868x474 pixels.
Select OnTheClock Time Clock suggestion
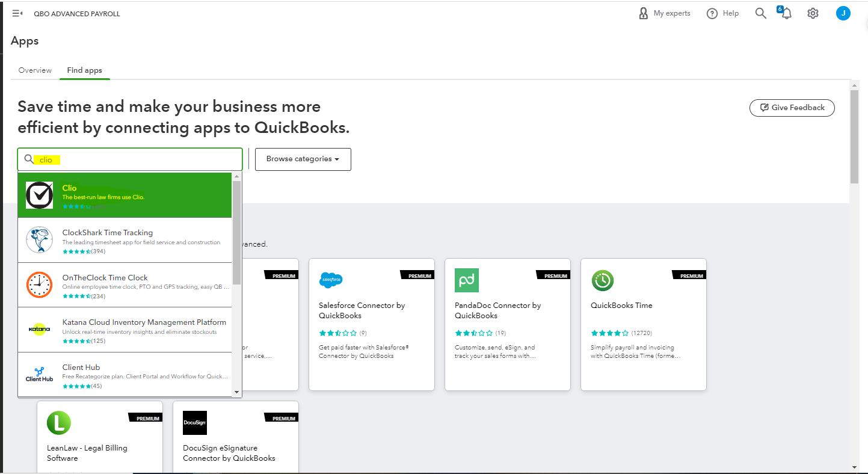click(125, 285)
